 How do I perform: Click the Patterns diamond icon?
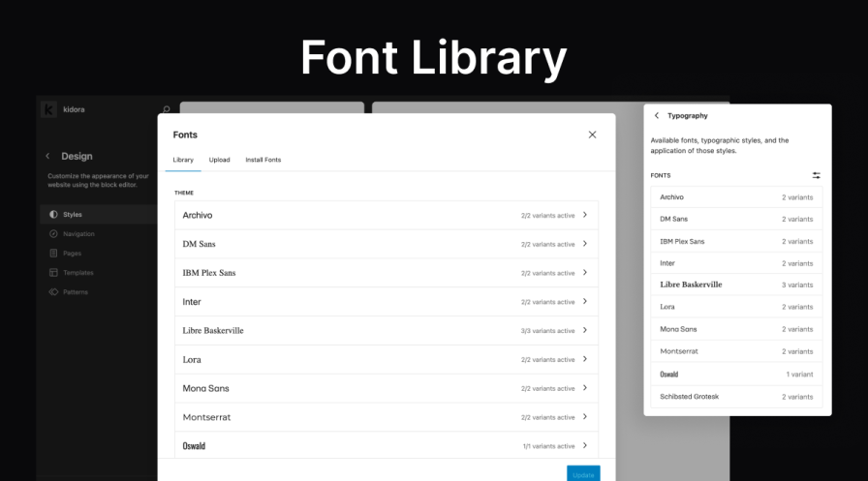click(x=53, y=292)
